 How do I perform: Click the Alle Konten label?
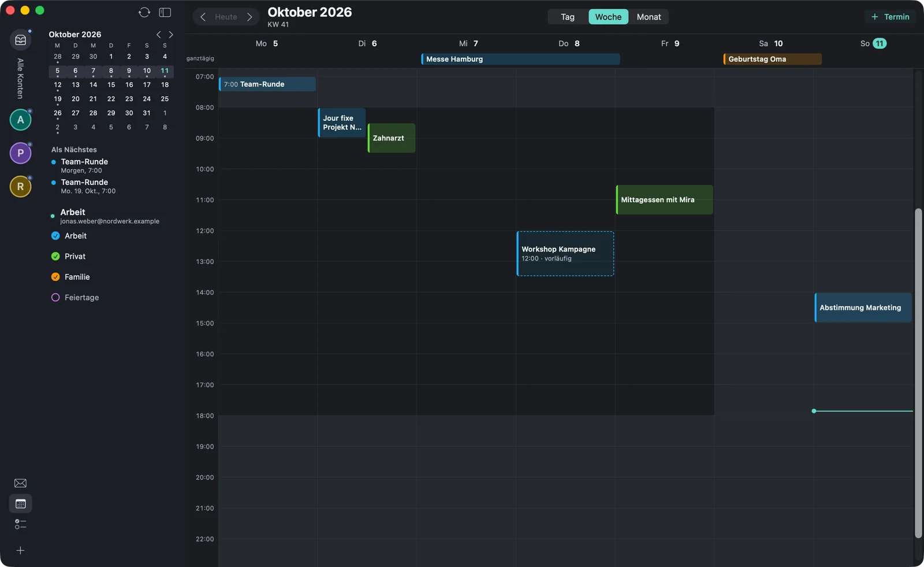(x=20, y=79)
